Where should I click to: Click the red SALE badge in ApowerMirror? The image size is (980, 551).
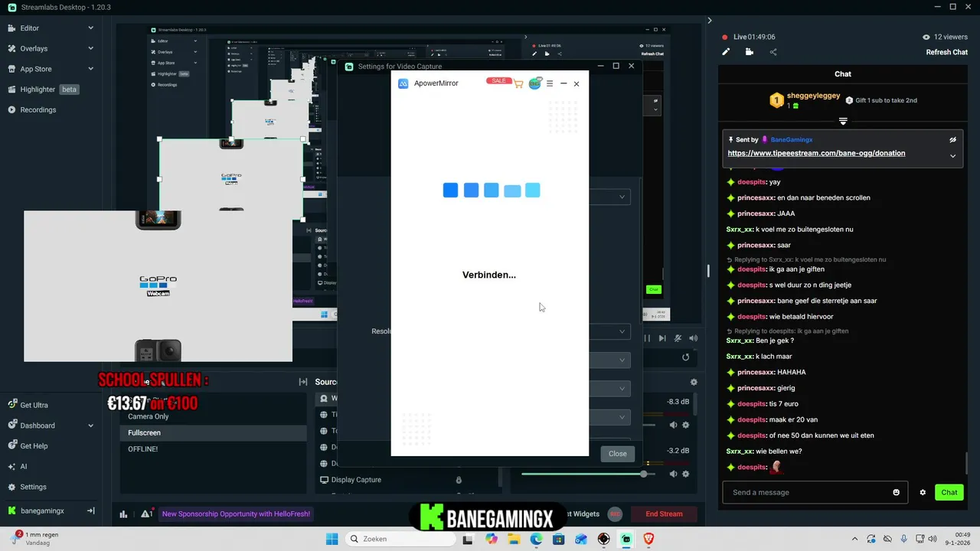(498, 80)
